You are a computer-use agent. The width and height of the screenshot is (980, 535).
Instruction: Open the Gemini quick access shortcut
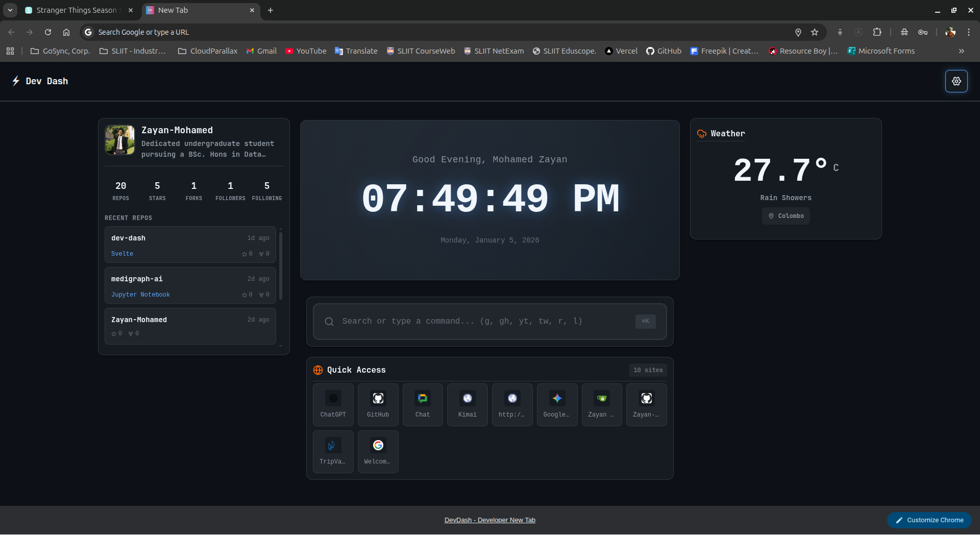click(x=557, y=404)
